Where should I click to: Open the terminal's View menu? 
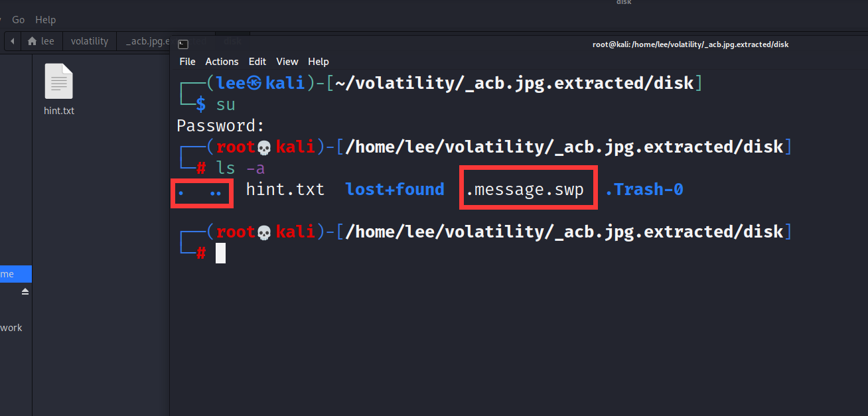pos(287,61)
